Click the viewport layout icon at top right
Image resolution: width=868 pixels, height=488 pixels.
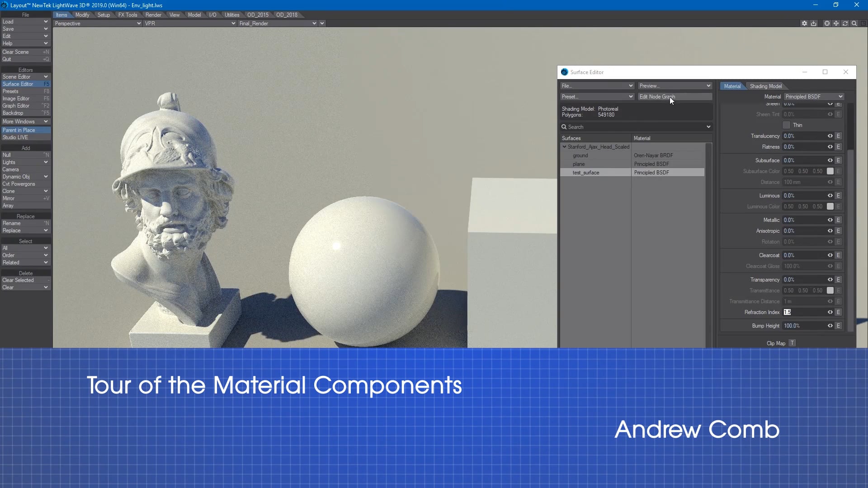click(863, 23)
